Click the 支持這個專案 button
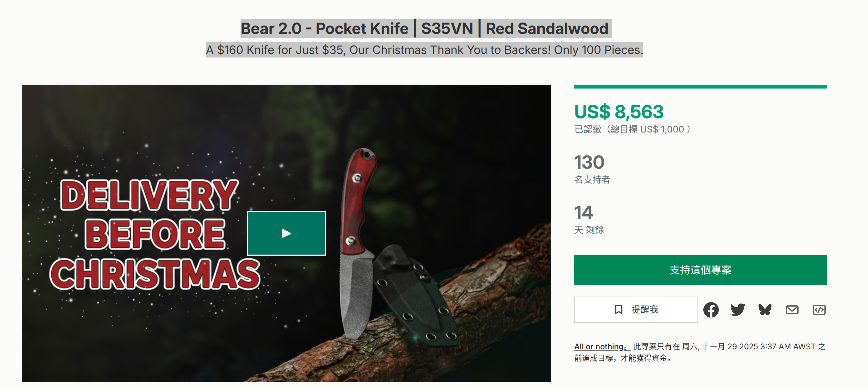The image size is (868, 389). tap(700, 270)
